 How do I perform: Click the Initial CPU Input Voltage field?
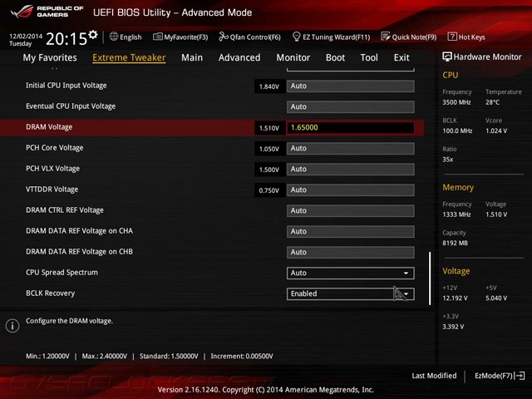click(x=350, y=86)
